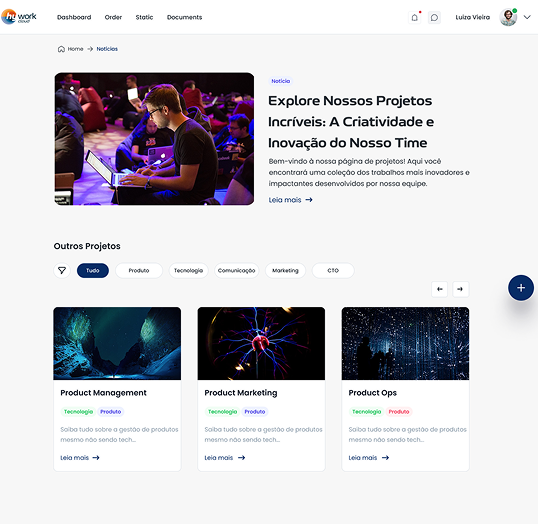The image size is (538, 524).
Task: Click the Product Ops card title
Action: pyautogui.click(x=373, y=393)
